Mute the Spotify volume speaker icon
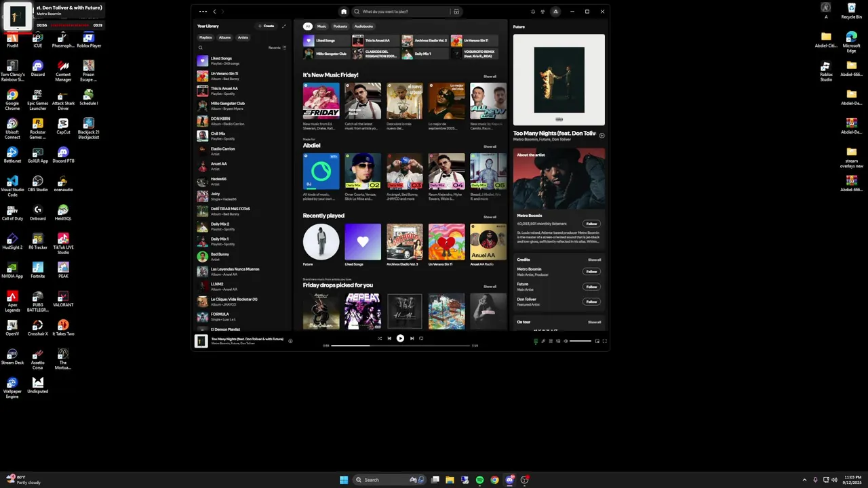868x488 pixels. pos(566,341)
